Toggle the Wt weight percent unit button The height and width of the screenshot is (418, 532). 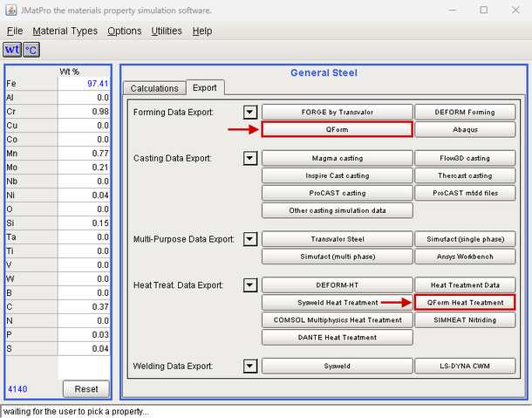point(12,51)
